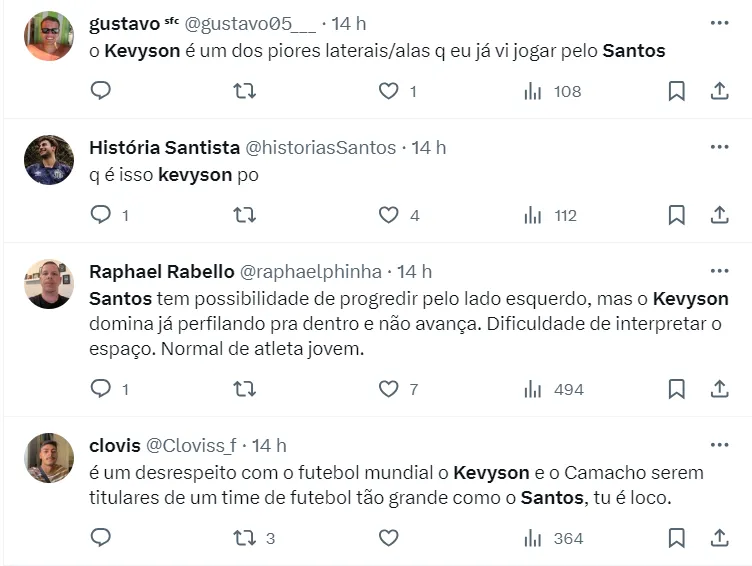752x566 pixels.
Task: Retweet clovis's tweet with 3 reposts
Action: pyautogui.click(x=244, y=538)
